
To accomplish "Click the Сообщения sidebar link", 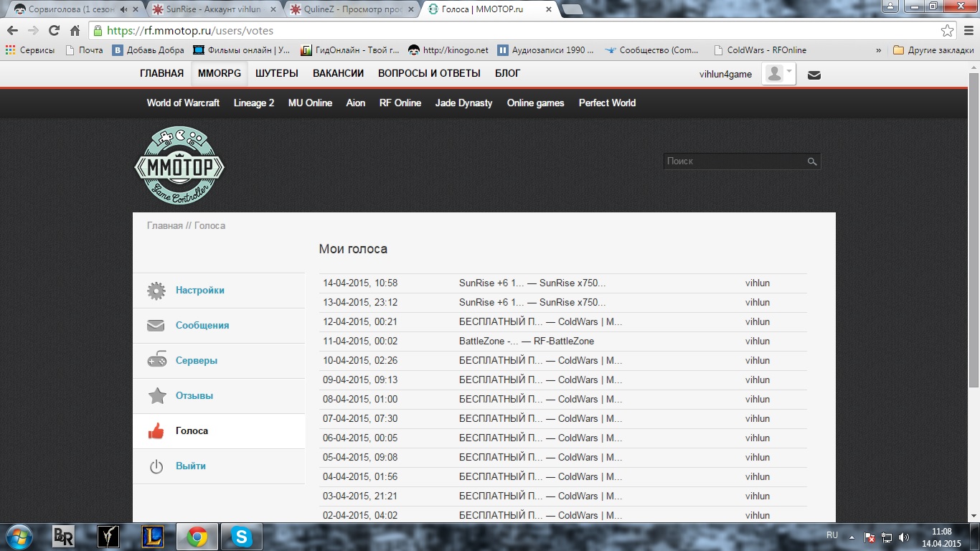I will click(x=202, y=326).
